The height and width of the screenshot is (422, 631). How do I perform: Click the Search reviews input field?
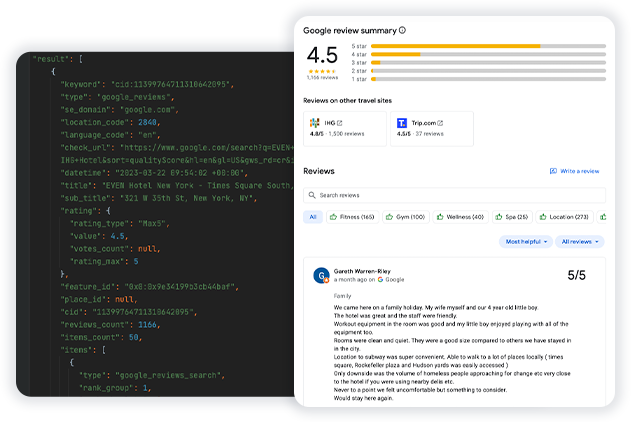pyautogui.click(x=454, y=195)
